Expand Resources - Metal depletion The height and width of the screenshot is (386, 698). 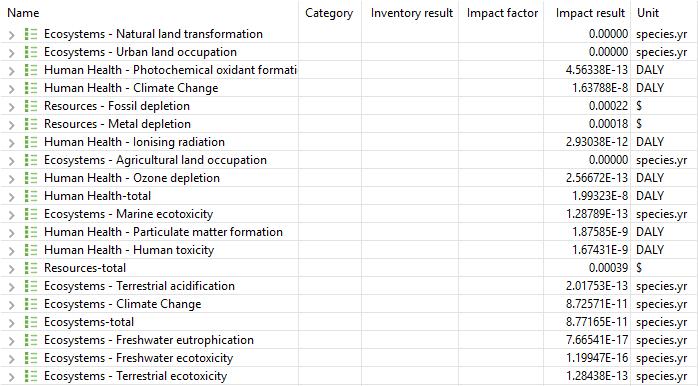pos(12,125)
